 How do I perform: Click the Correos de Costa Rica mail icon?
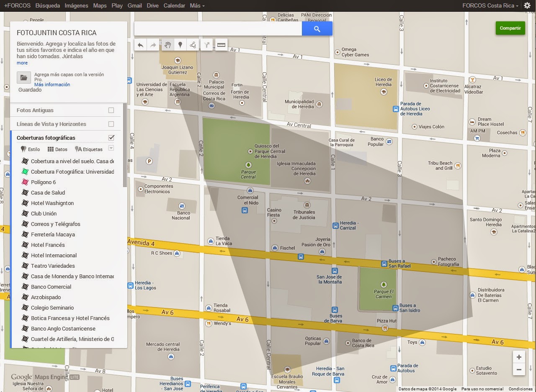pyautogui.click(x=212, y=106)
